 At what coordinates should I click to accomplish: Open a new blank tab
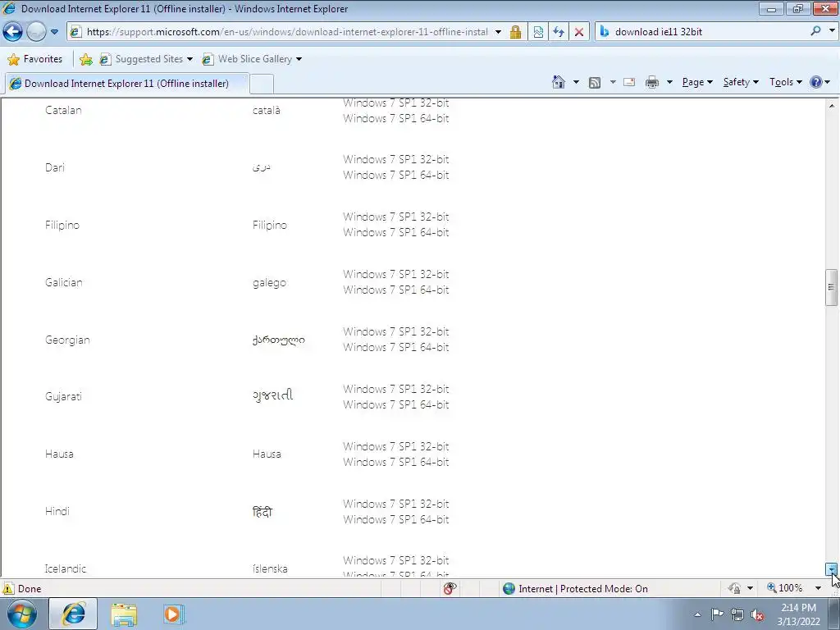tap(262, 84)
